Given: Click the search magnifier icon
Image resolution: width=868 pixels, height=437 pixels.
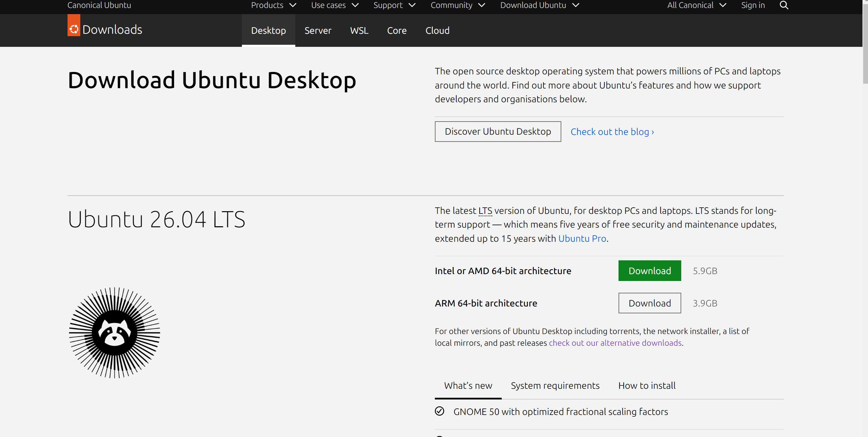Looking at the screenshot, I should click(784, 5).
